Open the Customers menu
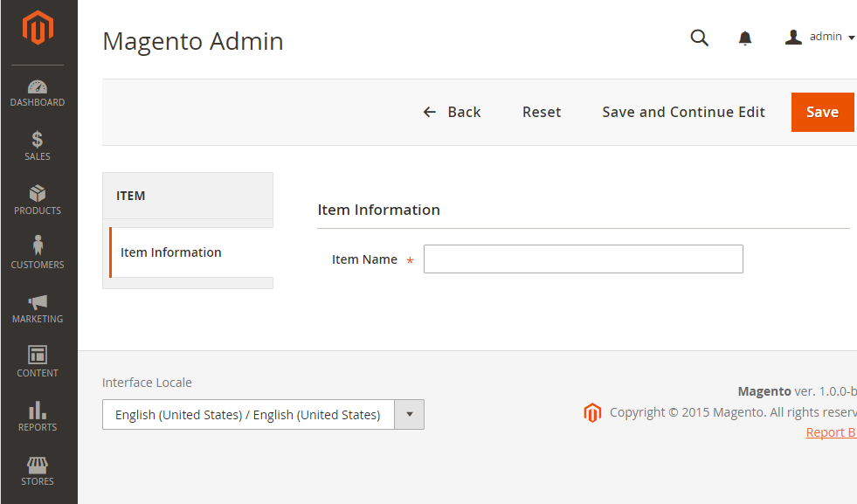 (38, 252)
